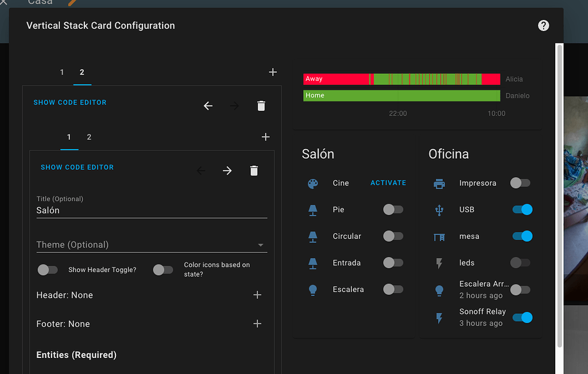Click the palette icon beside Cine

coord(312,183)
